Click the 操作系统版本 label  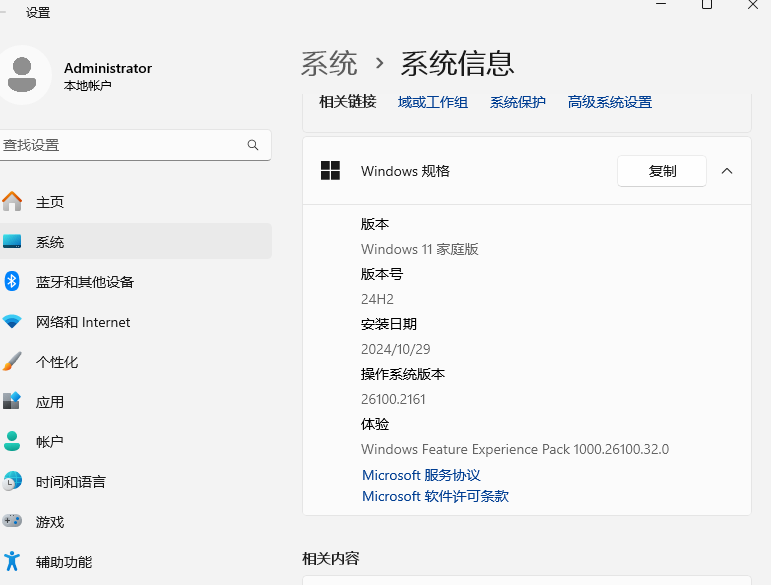(403, 374)
